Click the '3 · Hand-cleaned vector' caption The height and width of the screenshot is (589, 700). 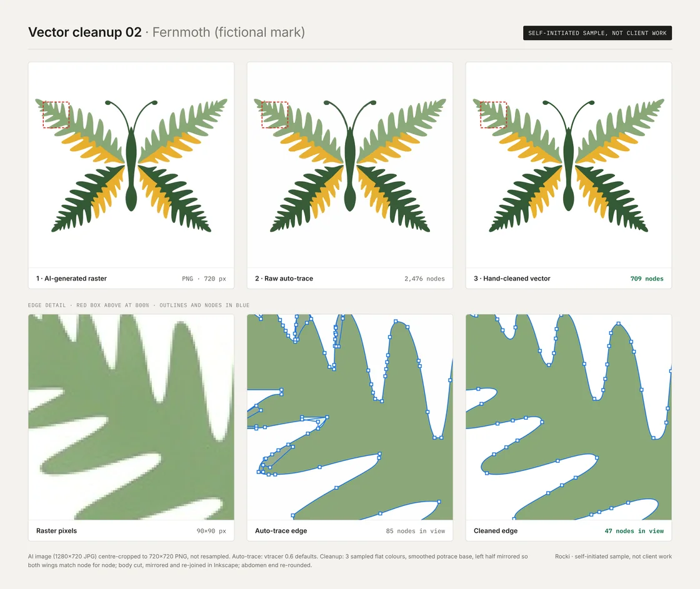[x=512, y=279]
